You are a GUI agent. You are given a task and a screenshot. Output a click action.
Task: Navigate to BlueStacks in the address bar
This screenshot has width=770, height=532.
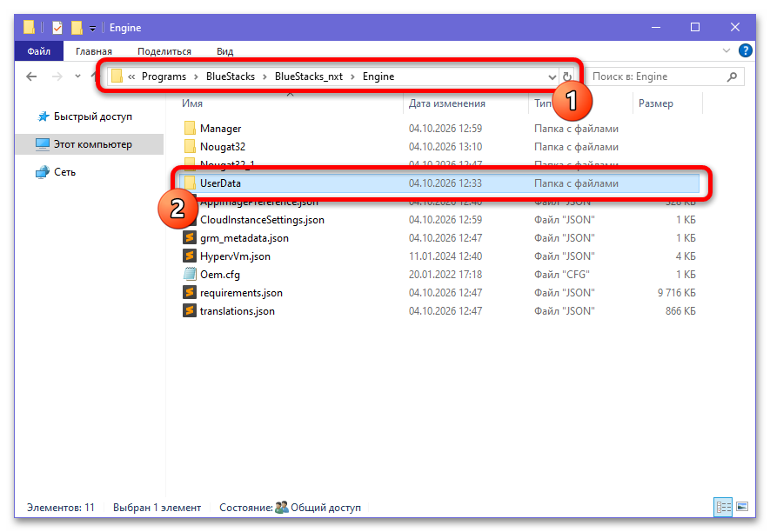coord(231,76)
